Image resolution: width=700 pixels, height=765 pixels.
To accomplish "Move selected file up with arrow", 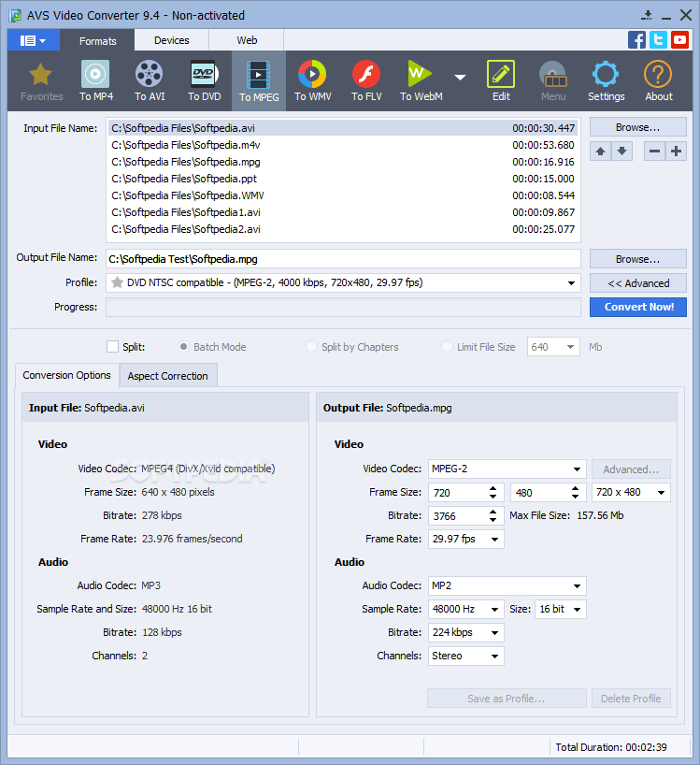I will click(x=601, y=152).
